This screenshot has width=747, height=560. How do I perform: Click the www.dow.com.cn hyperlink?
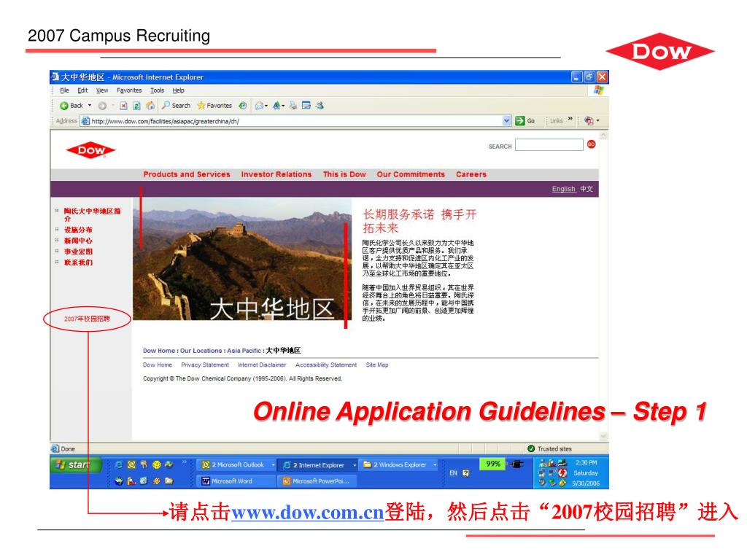click(x=307, y=513)
